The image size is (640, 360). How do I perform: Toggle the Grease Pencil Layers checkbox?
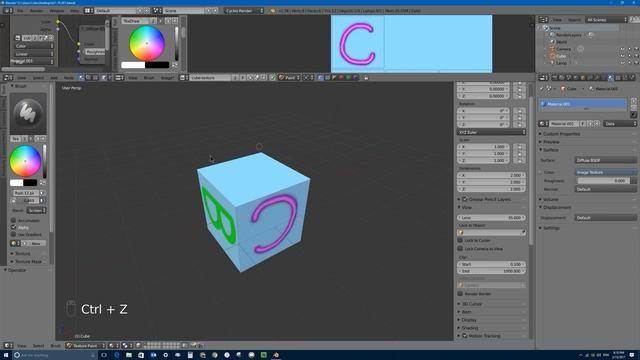click(464, 200)
